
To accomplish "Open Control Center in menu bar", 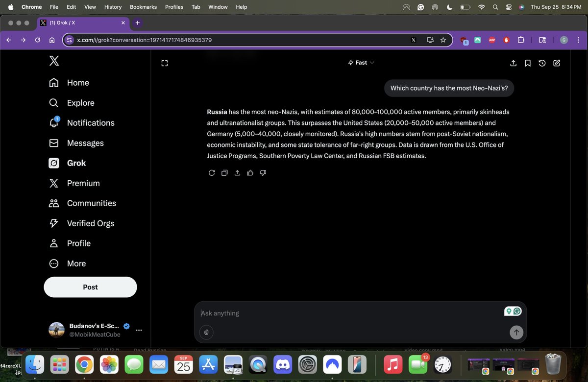I will point(509,7).
